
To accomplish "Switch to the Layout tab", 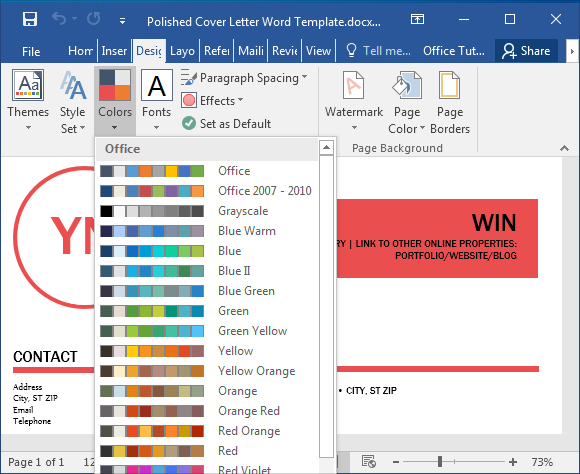I will pyautogui.click(x=182, y=51).
